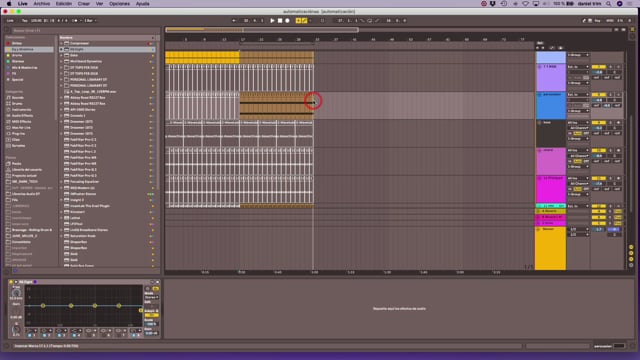The height and width of the screenshot is (360, 640).
Task: Expand the Compressor folder in browser
Action: pos(62,43)
